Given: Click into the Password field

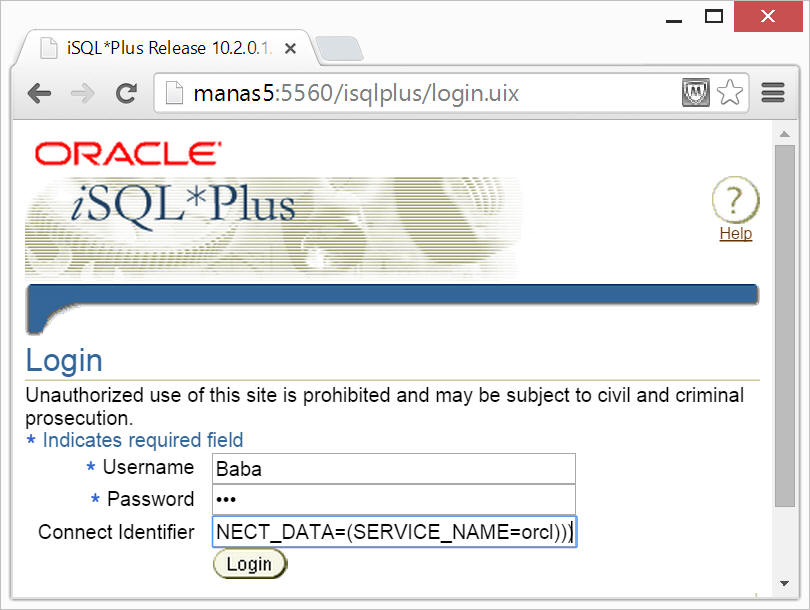Looking at the screenshot, I should tap(394, 500).
